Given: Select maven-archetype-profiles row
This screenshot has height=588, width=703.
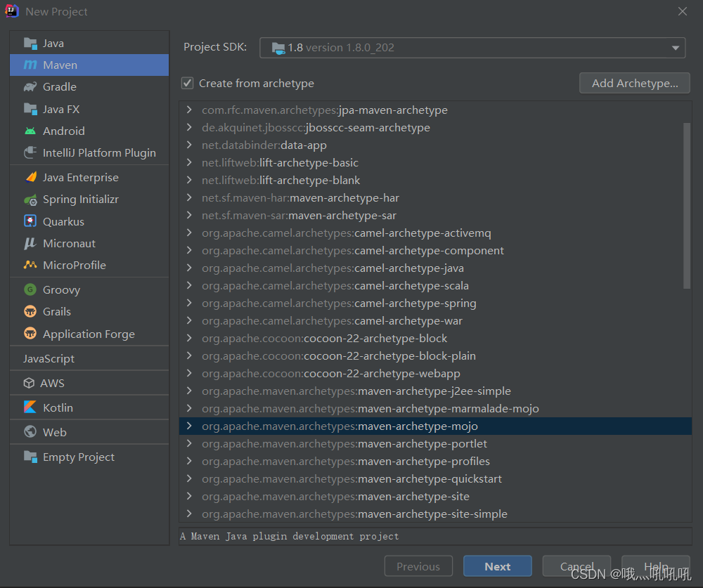Looking at the screenshot, I should tap(435, 461).
